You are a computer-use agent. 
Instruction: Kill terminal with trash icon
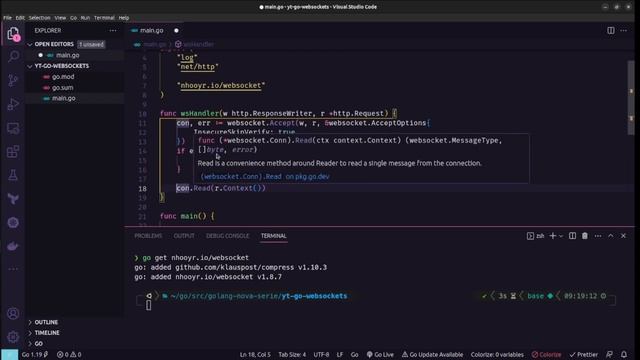585,236
